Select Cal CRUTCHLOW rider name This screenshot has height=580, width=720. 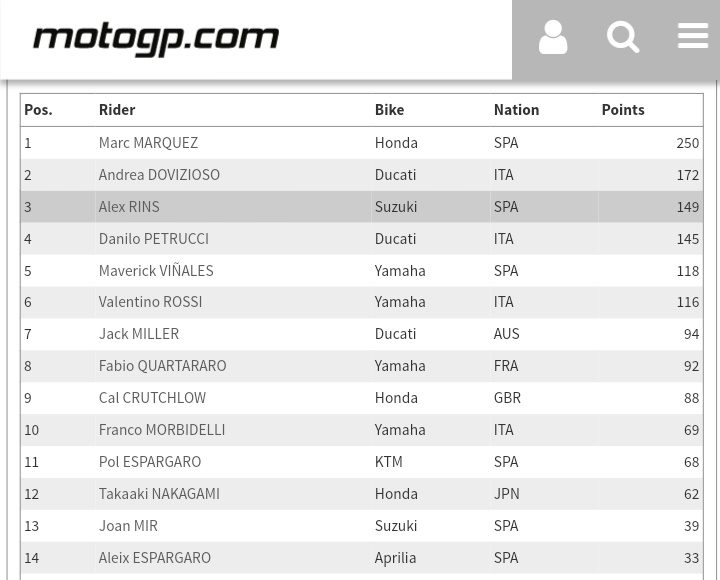coord(152,398)
